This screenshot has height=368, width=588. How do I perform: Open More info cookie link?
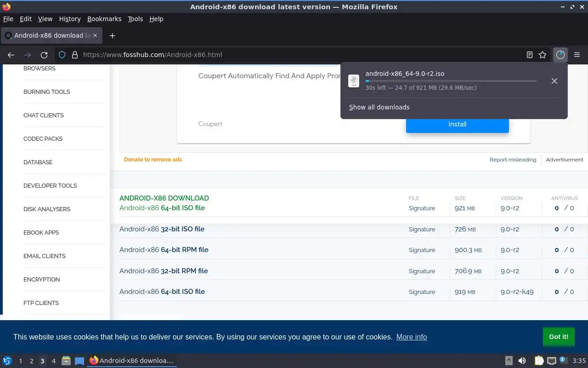(x=412, y=337)
